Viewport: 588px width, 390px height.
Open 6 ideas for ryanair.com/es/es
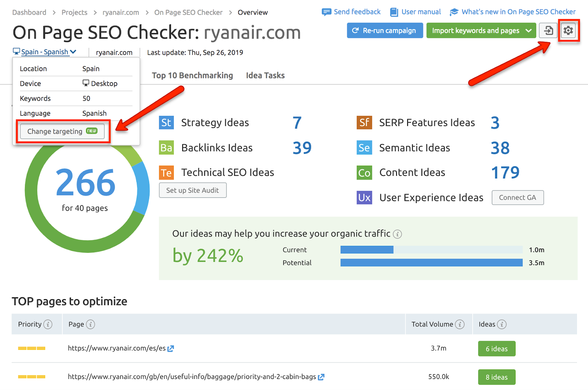(x=496, y=349)
